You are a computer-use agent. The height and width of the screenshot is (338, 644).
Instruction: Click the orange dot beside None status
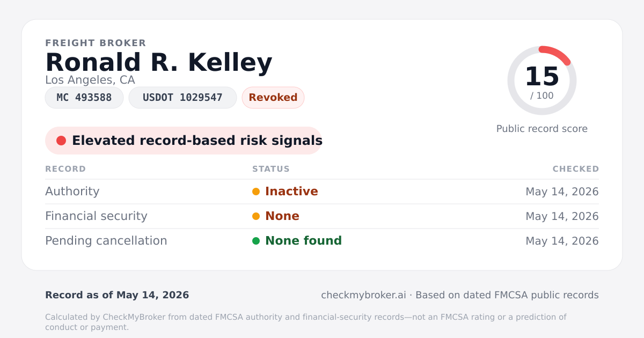coord(256,216)
